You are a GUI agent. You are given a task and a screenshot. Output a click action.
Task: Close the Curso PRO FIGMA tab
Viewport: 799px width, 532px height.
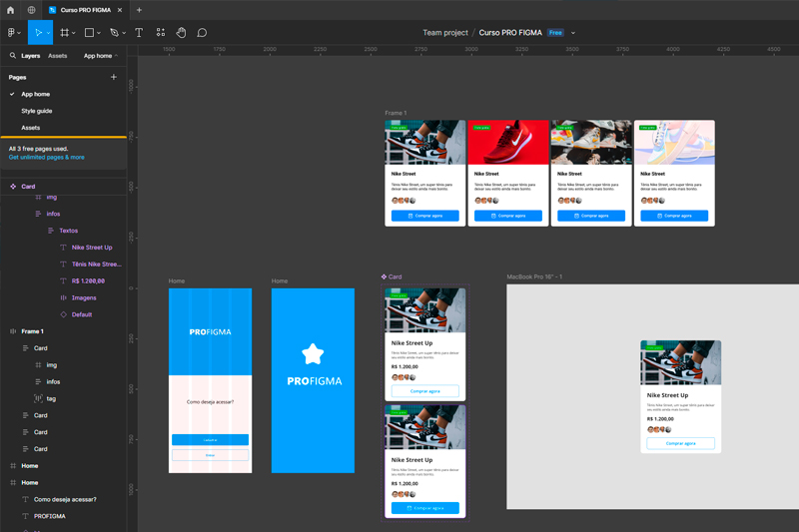coord(120,10)
